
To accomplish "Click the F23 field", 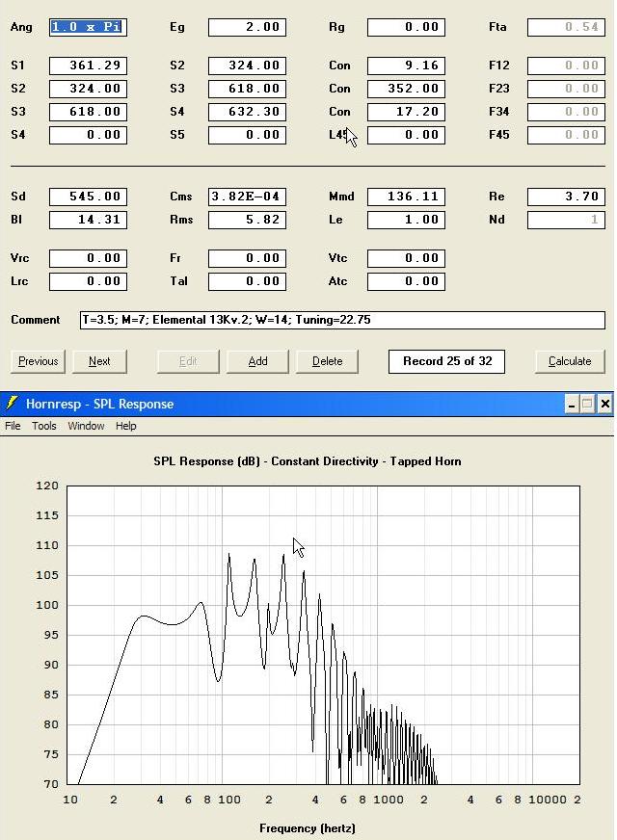I will (566, 89).
